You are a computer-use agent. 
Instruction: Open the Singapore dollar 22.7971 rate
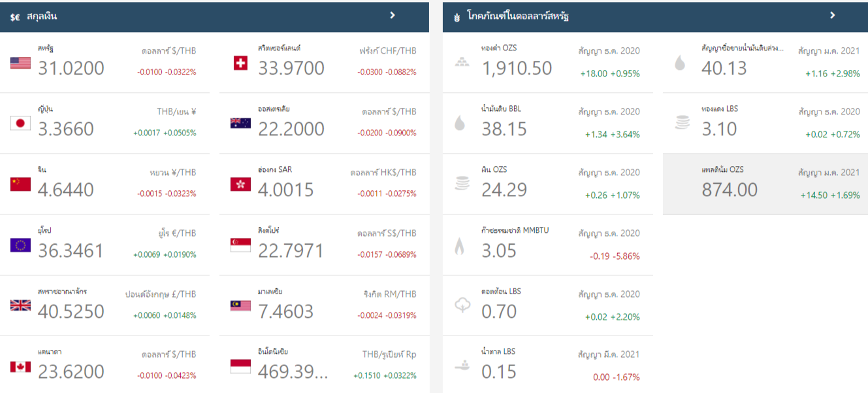pos(291,250)
